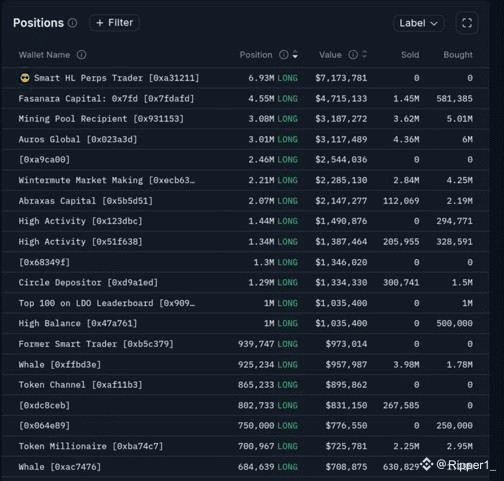Select Token Millionaire wallet row
504x481 pixels.
click(x=245, y=446)
